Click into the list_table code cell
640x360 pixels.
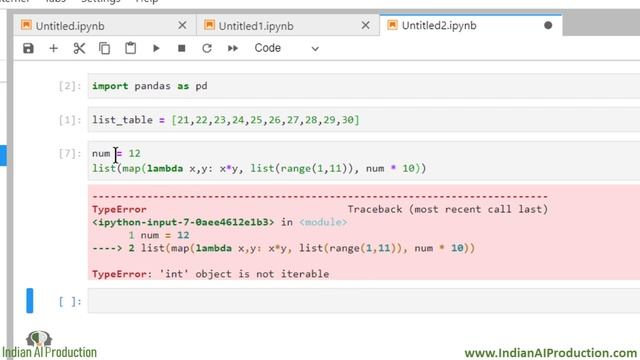[364, 120]
